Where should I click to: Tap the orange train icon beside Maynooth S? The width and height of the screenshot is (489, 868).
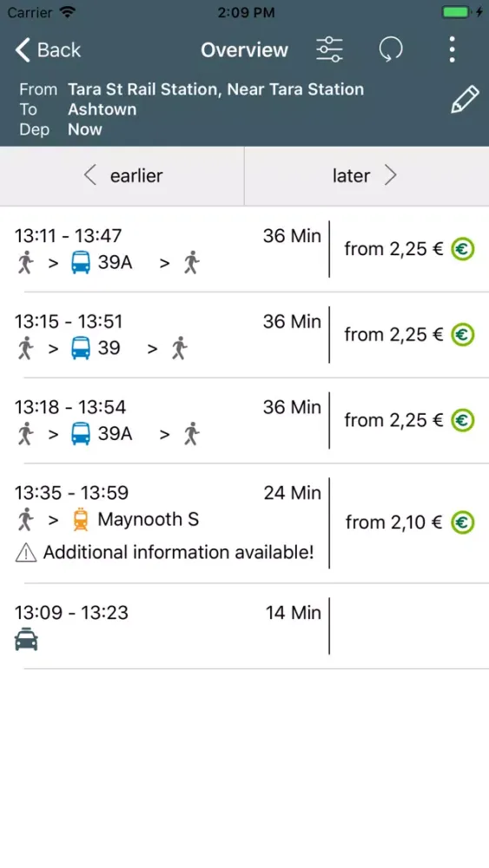81,520
